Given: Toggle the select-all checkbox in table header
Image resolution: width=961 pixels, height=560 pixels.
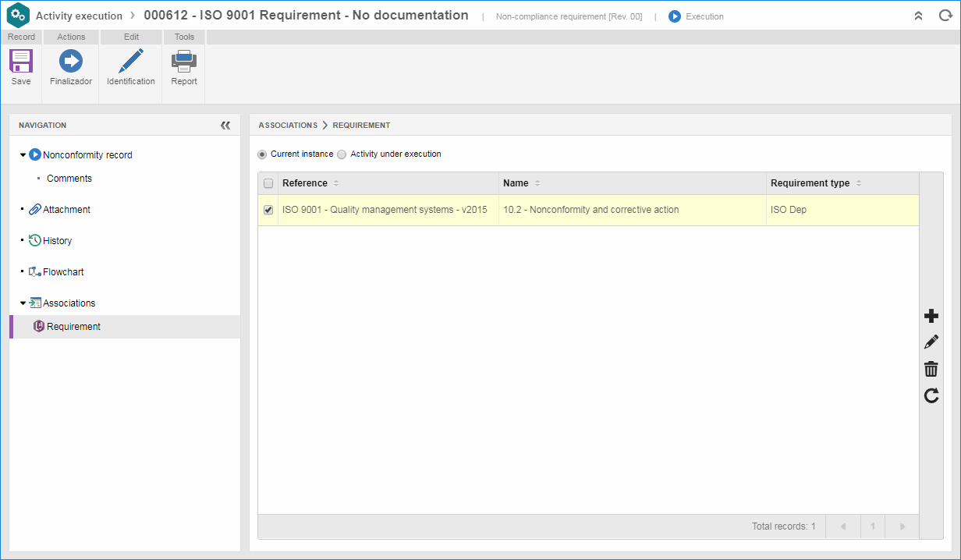Looking at the screenshot, I should click(268, 183).
